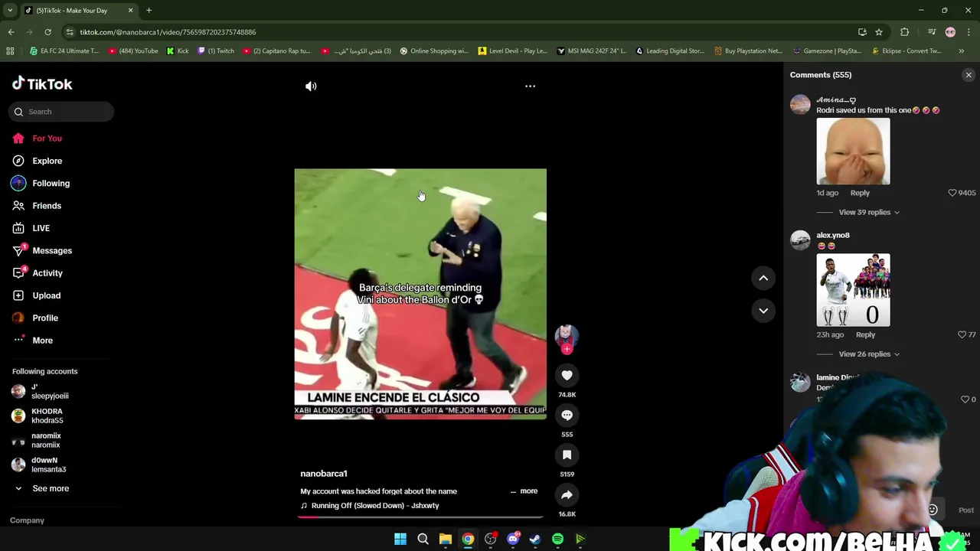Reload the page in Chrome
The width and height of the screenshot is (980, 551).
point(47,32)
